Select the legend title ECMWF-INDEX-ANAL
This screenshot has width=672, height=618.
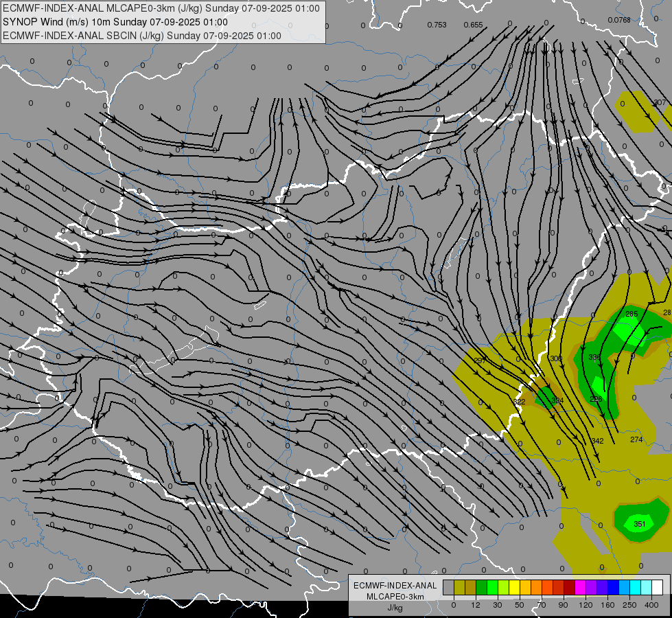click(x=395, y=586)
